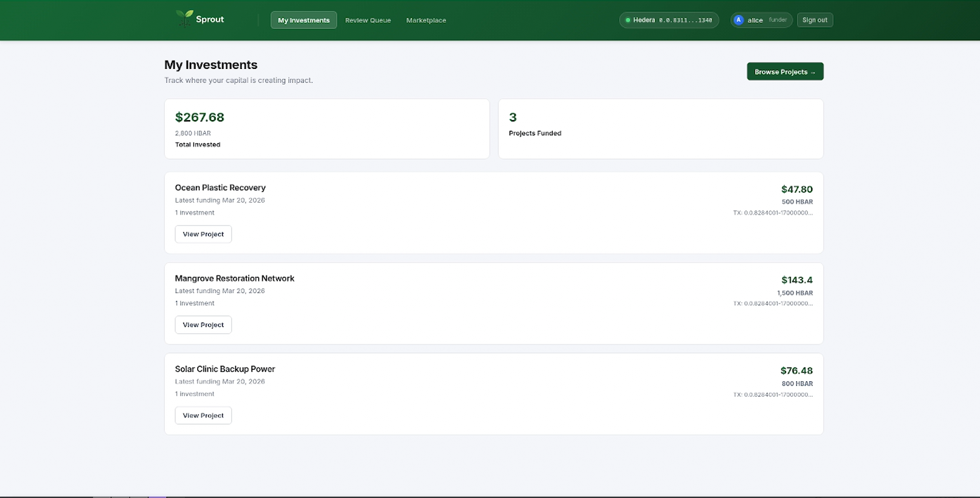View the Mangrove Restoration Network project
This screenshot has width=980, height=498.
(x=203, y=325)
